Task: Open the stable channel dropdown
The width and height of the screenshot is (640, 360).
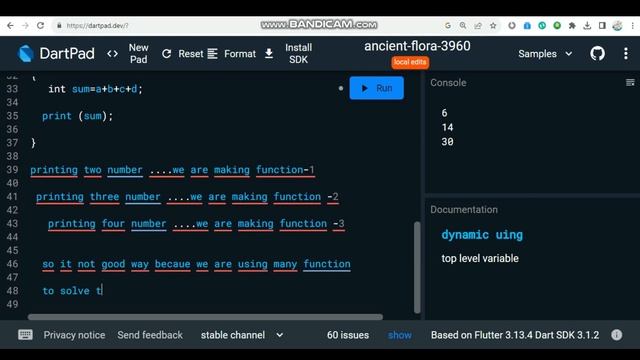Action: pyautogui.click(x=242, y=335)
